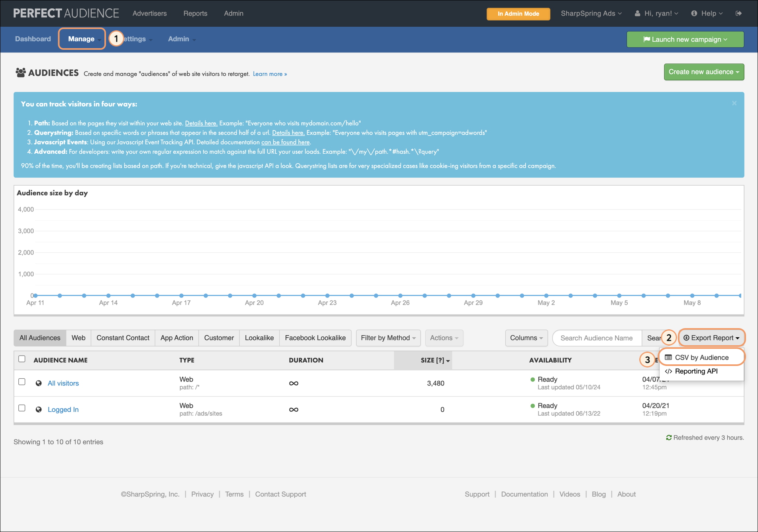The image size is (758, 532).
Task: Select Reporting API export option
Action: click(x=696, y=371)
